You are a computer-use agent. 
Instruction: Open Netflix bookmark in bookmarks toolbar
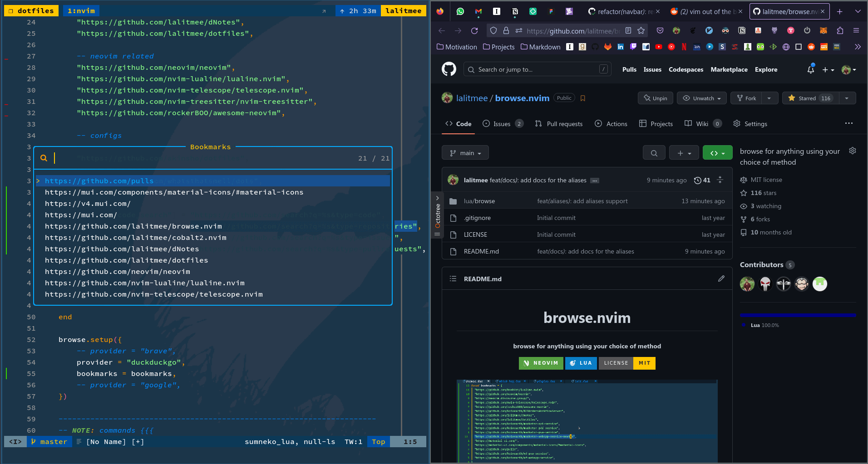(684, 47)
